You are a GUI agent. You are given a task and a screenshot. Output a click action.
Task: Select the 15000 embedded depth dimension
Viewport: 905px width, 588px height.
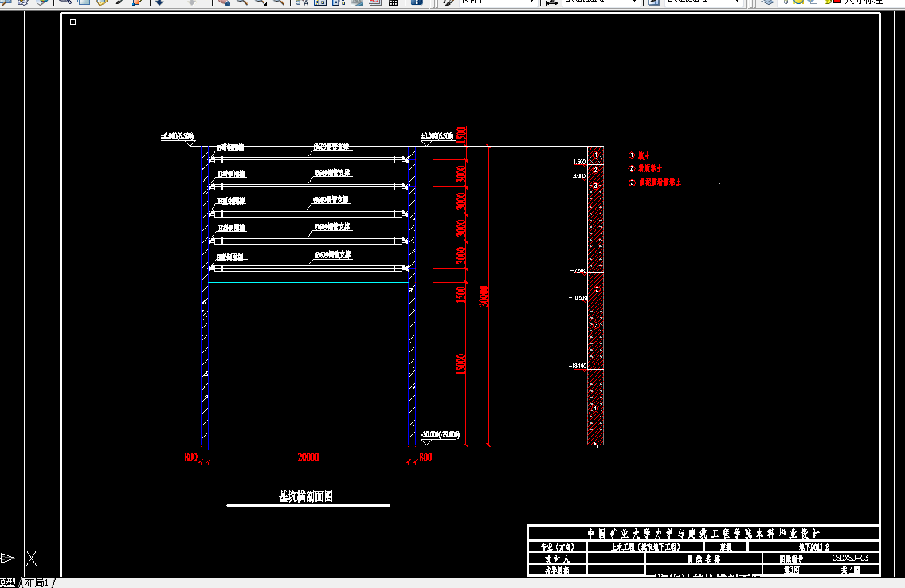click(460, 364)
